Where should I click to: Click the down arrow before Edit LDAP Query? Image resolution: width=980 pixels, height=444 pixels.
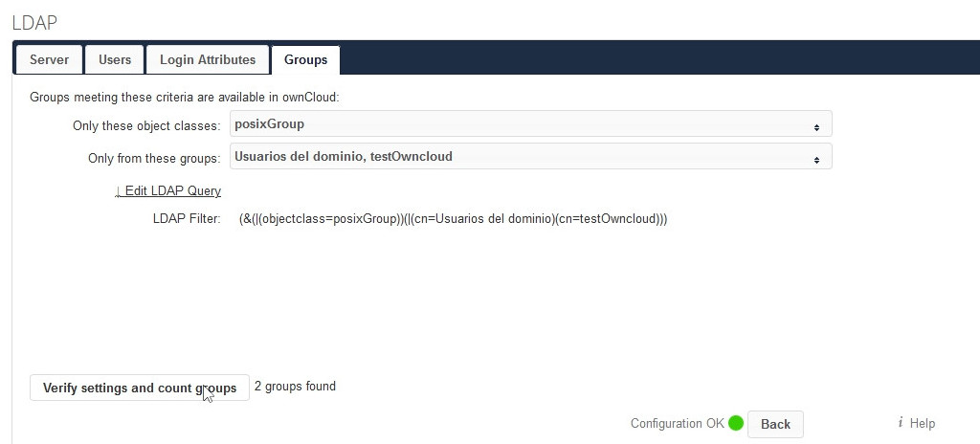pyautogui.click(x=118, y=190)
